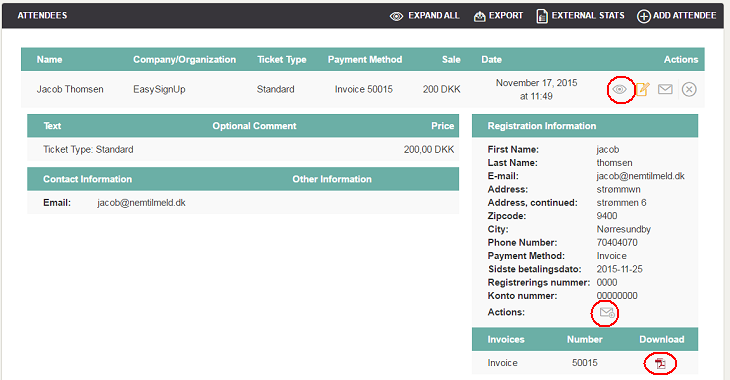This screenshot has width=730, height=380.
Task: Select the EasySignUp company cell
Action: 159,89
